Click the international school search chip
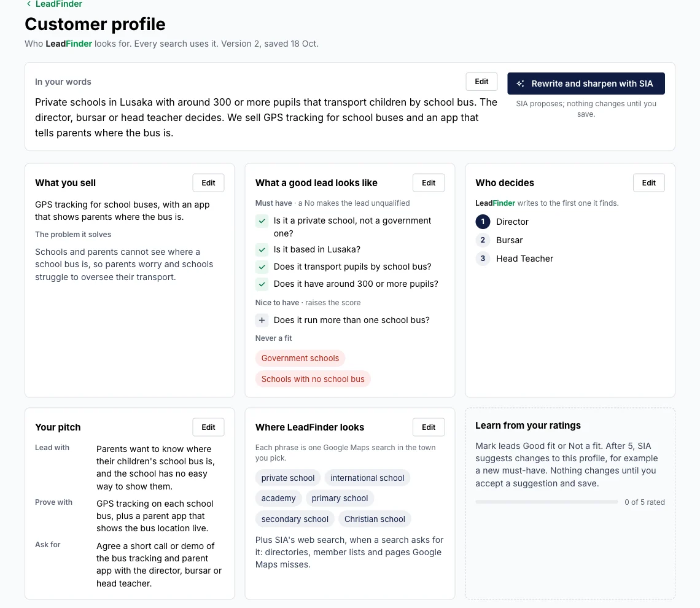 click(367, 478)
